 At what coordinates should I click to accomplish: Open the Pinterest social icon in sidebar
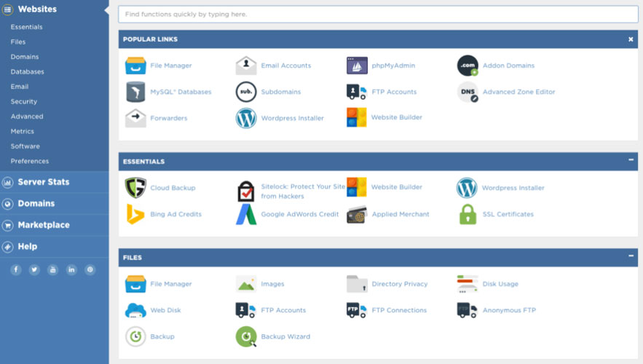(x=90, y=269)
